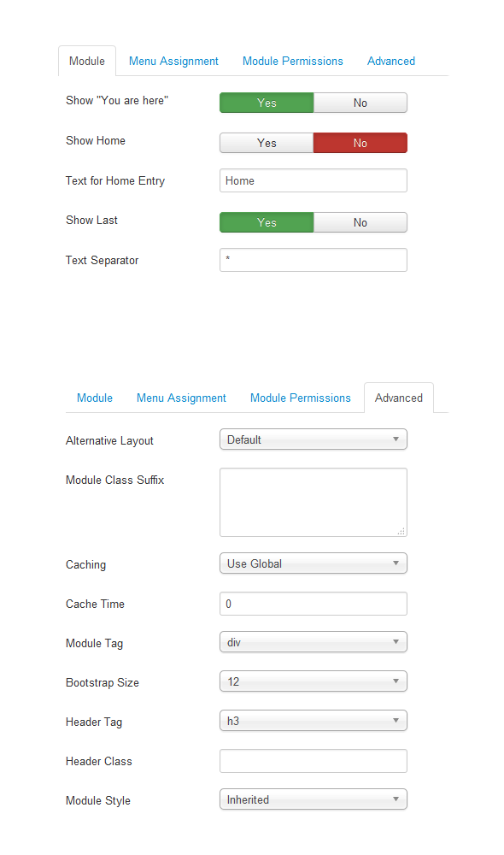Viewport: 504px width, 855px height.
Task: Choose a Bootstrap Size value
Action: click(314, 681)
